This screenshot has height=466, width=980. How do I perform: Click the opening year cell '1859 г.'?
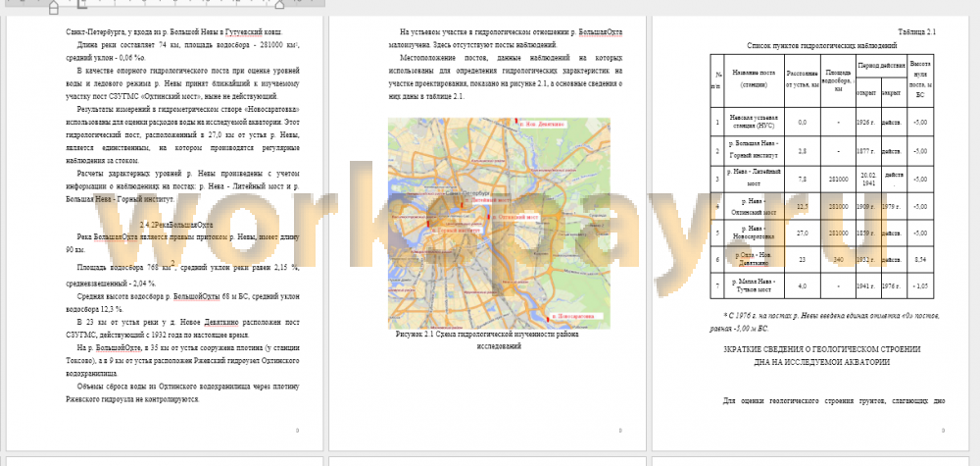click(867, 233)
